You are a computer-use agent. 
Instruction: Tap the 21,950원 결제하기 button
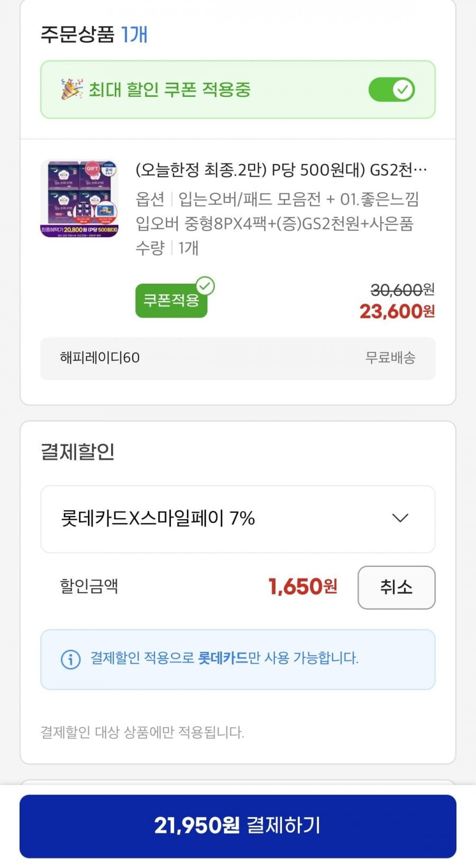pyautogui.click(x=237, y=826)
